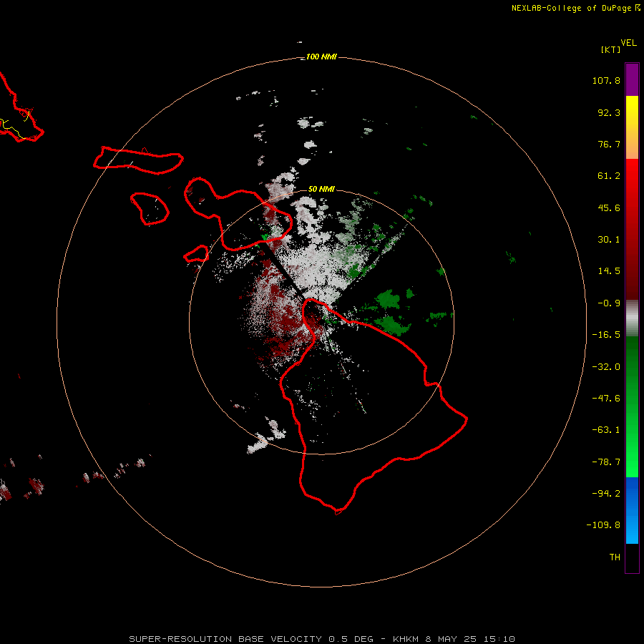Screen dimensions: 644x644
Task: Click the 8 MAY 25 date in the footer
Action: [451, 639]
